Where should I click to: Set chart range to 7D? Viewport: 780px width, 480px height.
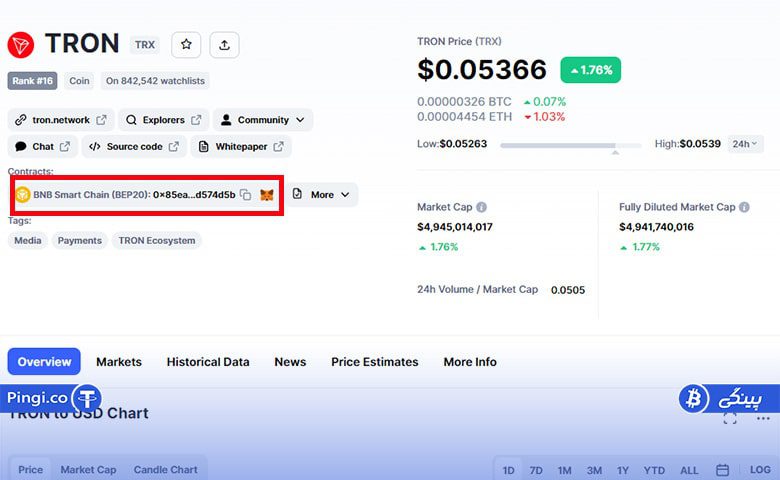536,470
